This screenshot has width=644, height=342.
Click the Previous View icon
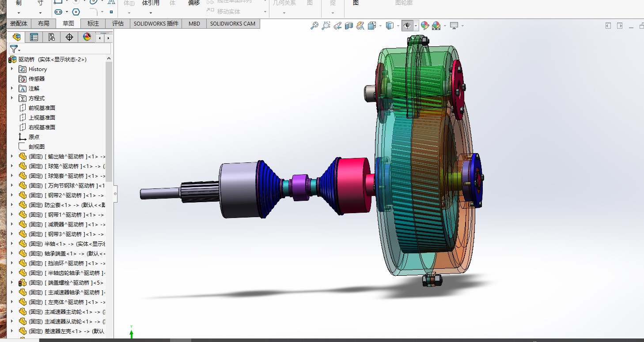[x=337, y=26]
